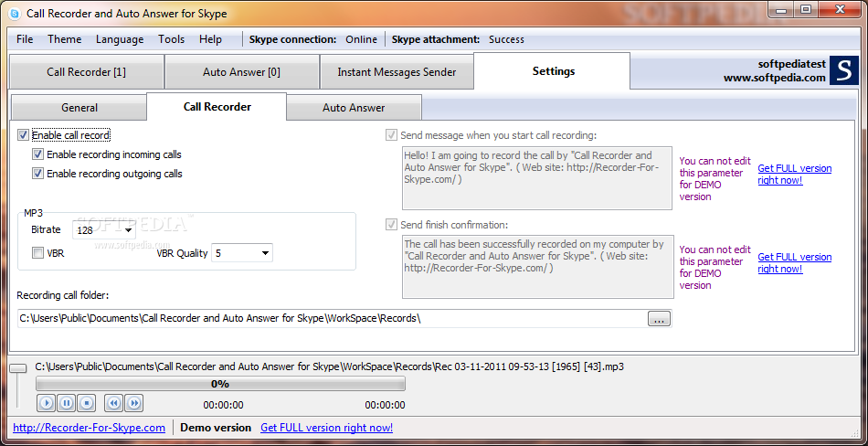868x446 pixels.
Task: Browse for recording folder with ... button
Action: point(659,319)
